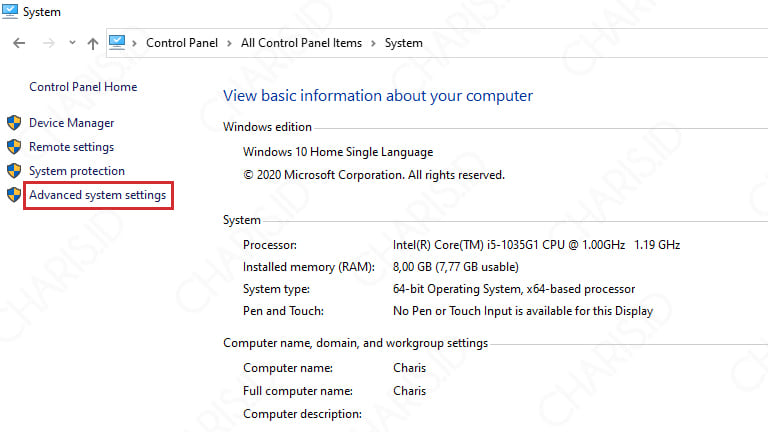Select All Control Panel Items breadcrumb
The height and width of the screenshot is (432, 768).
click(x=301, y=43)
